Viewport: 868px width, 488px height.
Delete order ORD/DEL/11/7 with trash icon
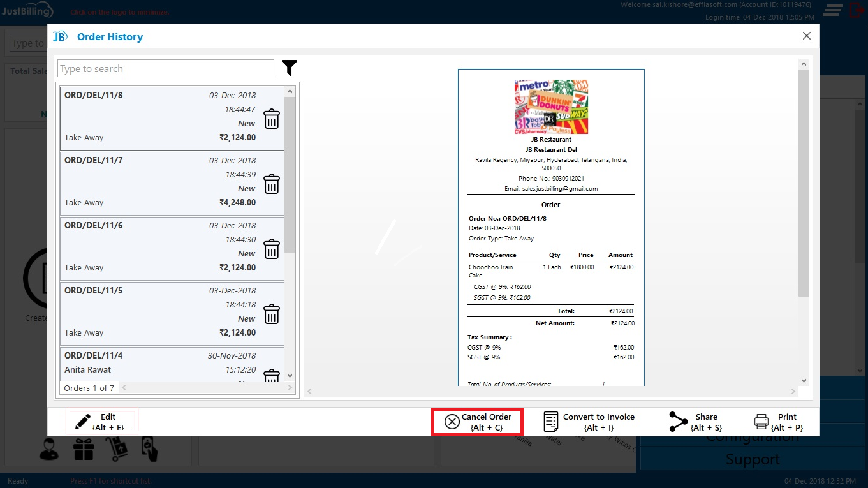pyautogui.click(x=272, y=184)
